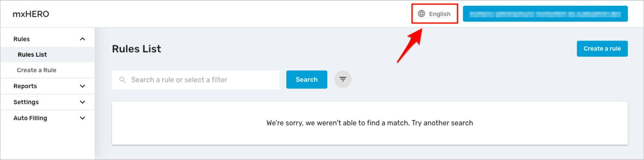
Task: Open Create a Rule in sidebar
Action: click(x=37, y=70)
